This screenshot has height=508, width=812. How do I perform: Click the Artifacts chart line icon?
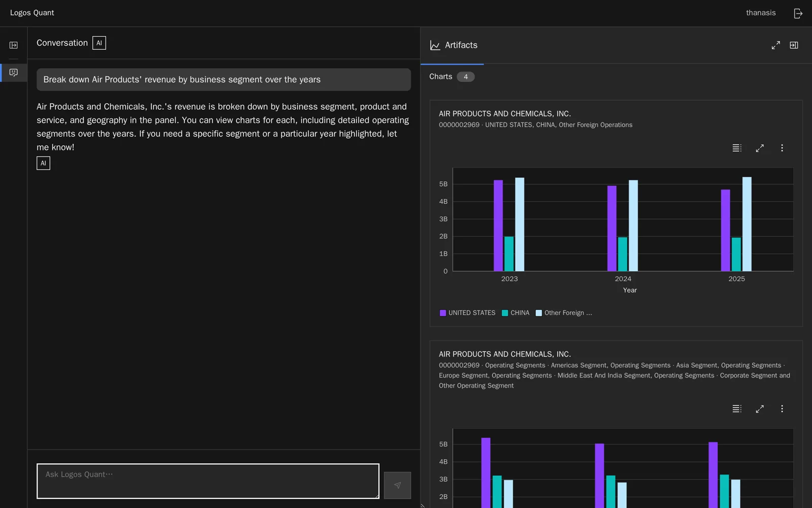point(435,45)
